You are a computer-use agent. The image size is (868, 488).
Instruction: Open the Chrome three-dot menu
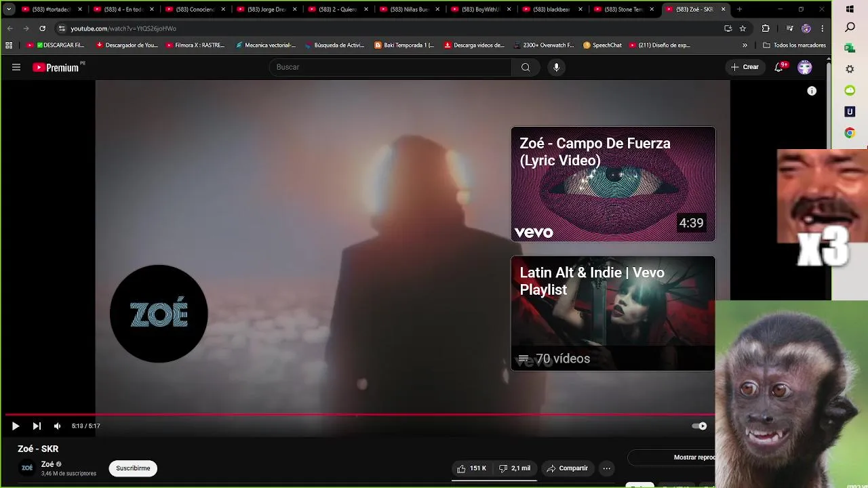point(823,28)
